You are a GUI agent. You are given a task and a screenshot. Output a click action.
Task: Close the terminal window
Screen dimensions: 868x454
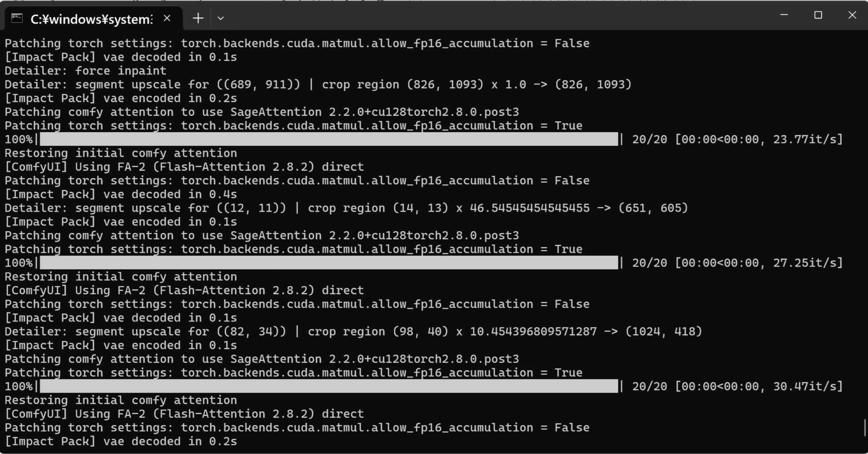click(852, 15)
